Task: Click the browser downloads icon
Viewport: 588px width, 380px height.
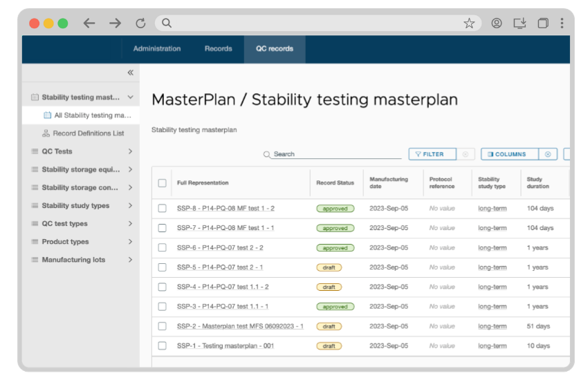Action: pos(520,23)
